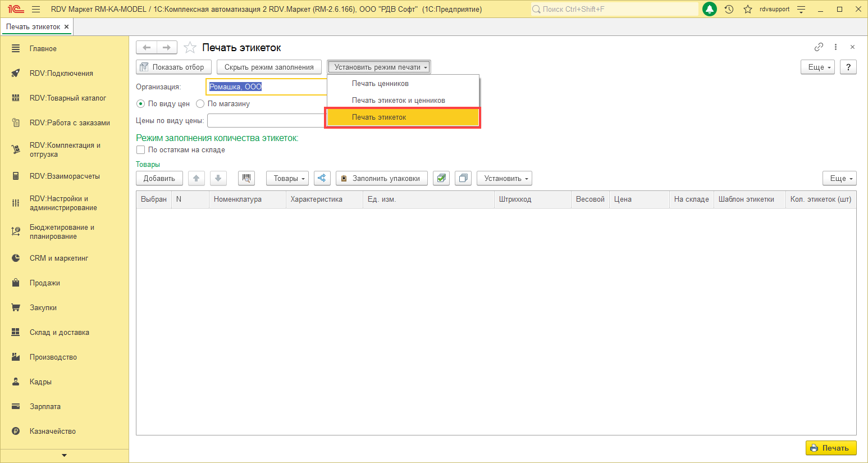
Task: Focus the Поиск Ctrl+Shift+F search field
Action: point(615,9)
